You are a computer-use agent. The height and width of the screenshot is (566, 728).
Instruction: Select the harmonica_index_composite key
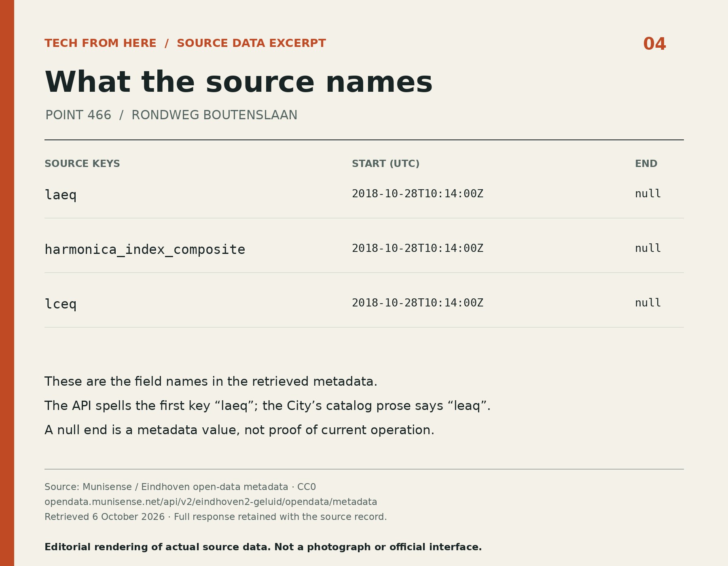coord(145,249)
